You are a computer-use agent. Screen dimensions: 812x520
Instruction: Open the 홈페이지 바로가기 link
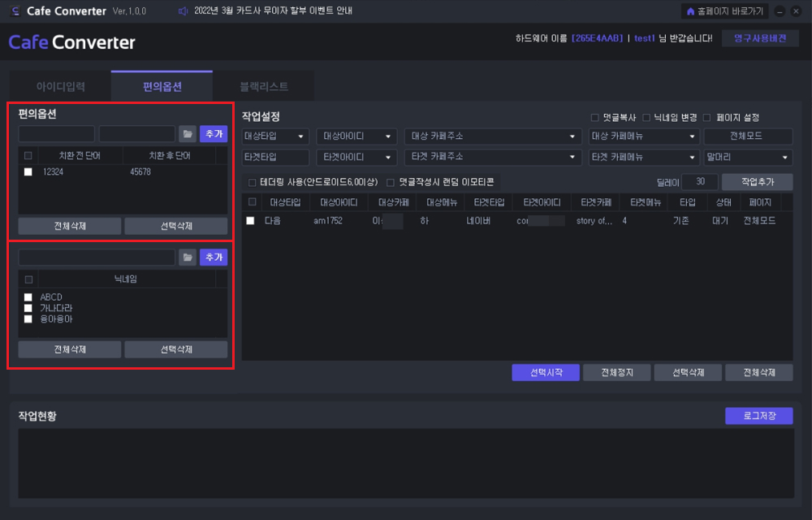(724, 11)
